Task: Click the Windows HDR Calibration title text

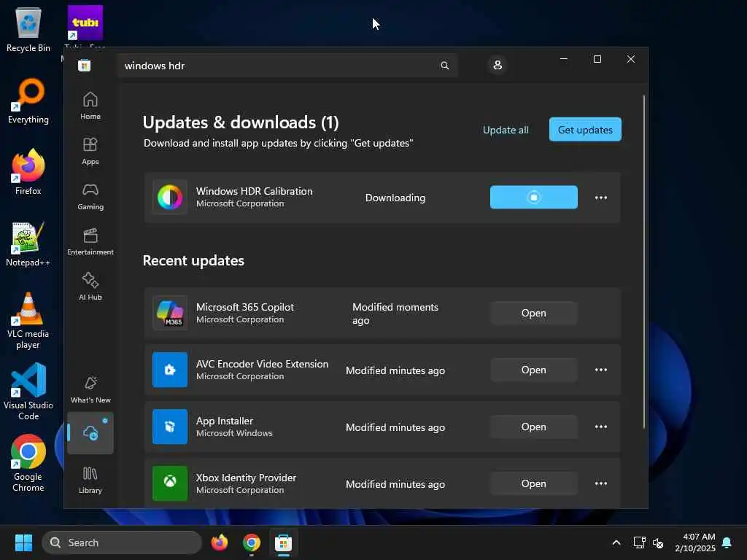Action: coord(255,191)
